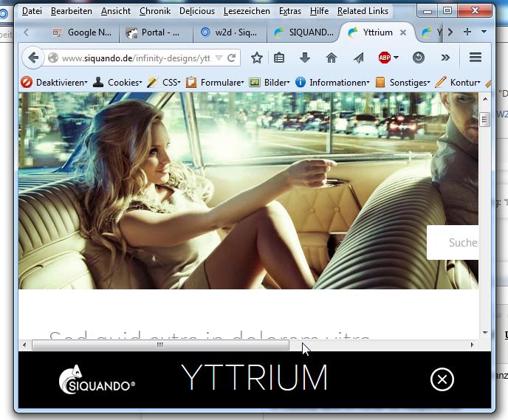
Task: Click the Siquando chameleon logo
Action: click(x=97, y=379)
